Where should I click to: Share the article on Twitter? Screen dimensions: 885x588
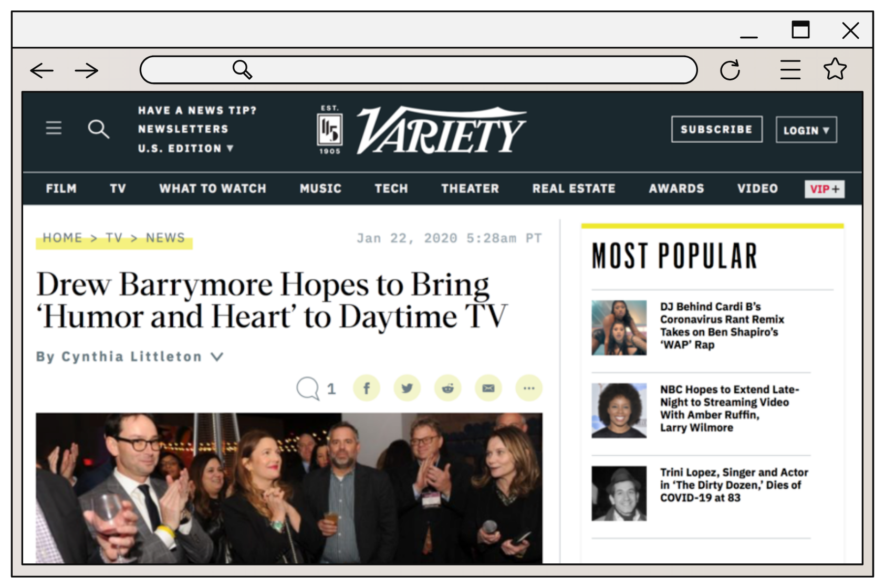[407, 388]
